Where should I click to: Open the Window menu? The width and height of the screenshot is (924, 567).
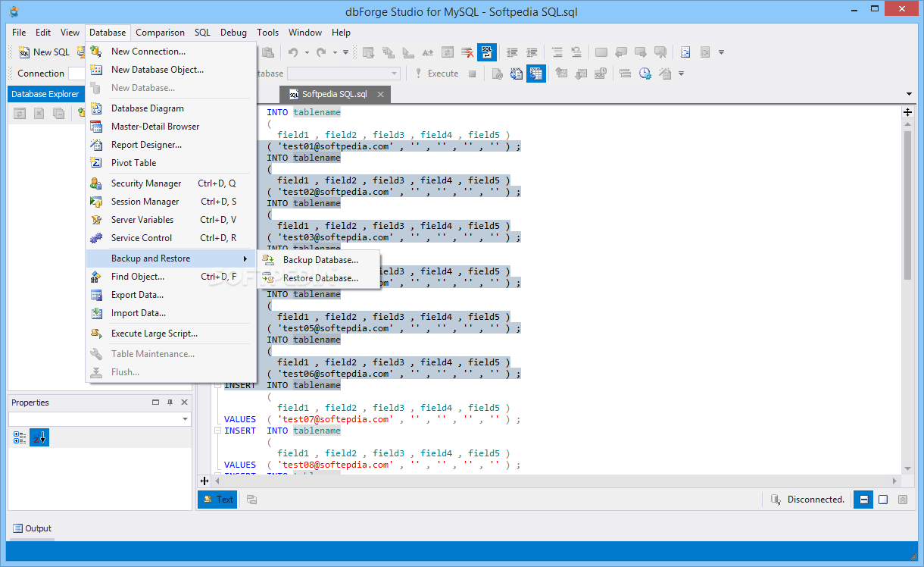(305, 33)
